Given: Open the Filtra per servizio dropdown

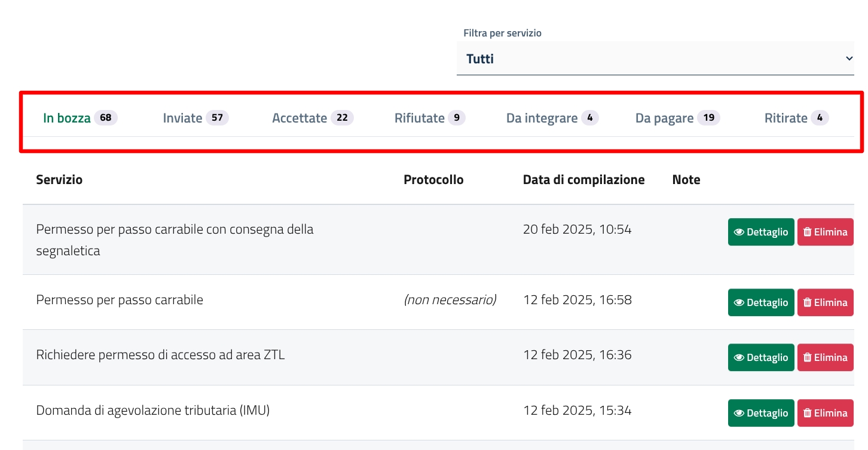Looking at the screenshot, I should pos(655,59).
